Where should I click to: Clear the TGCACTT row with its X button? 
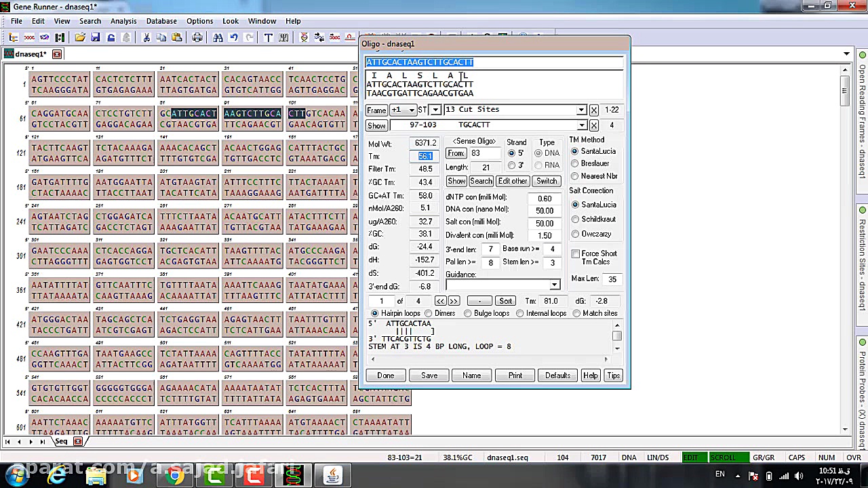click(x=594, y=125)
